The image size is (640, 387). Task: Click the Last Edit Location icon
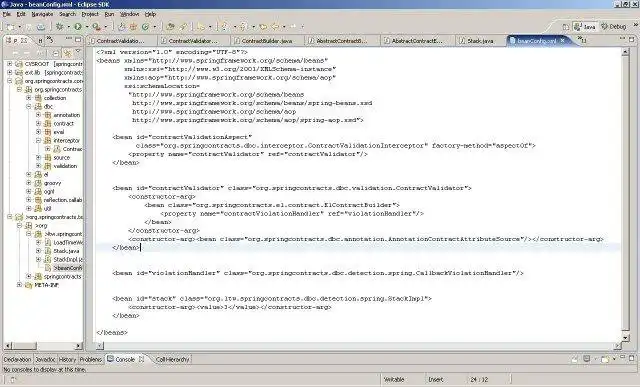point(263,27)
